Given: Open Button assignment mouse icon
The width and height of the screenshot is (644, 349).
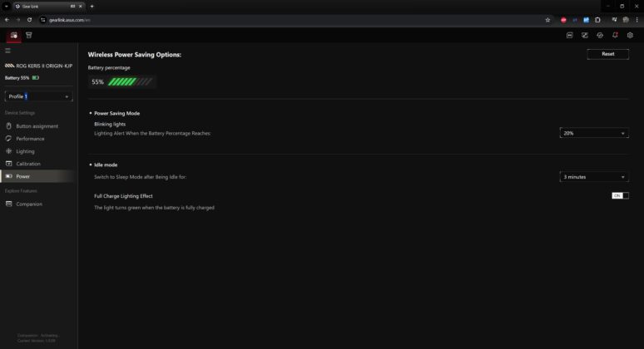Looking at the screenshot, I should click(x=8, y=126).
